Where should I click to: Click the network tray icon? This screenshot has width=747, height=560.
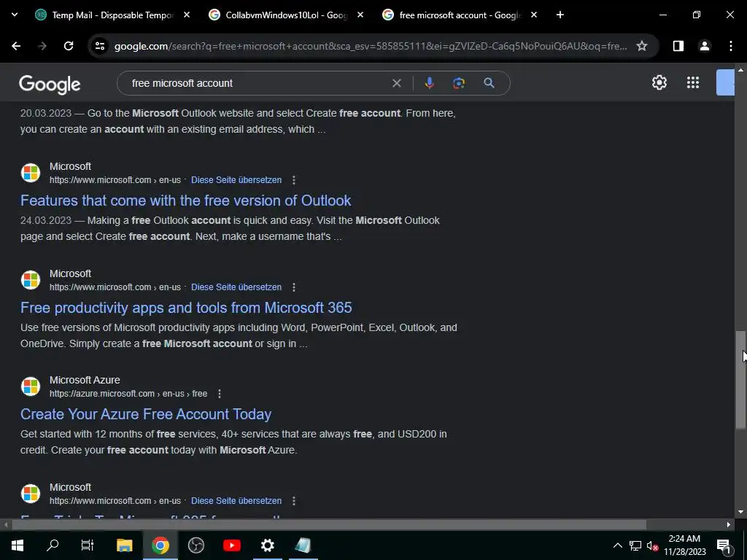pos(635,545)
